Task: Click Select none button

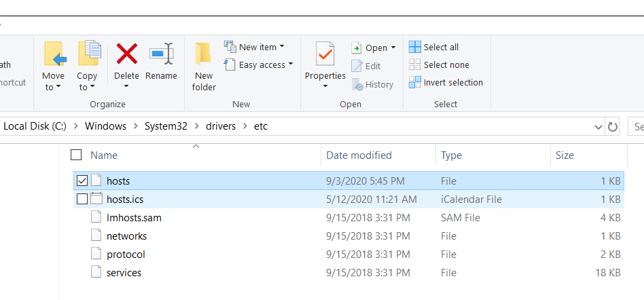Action: [439, 64]
